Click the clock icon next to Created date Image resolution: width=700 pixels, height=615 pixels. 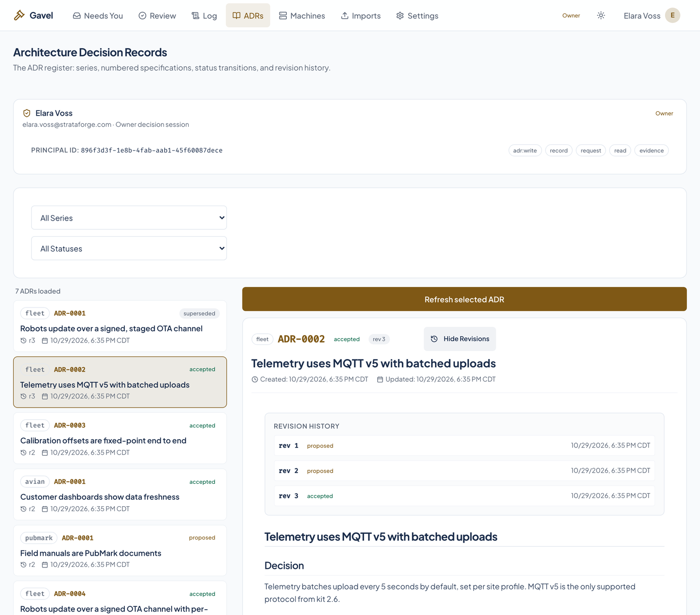(x=255, y=379)
